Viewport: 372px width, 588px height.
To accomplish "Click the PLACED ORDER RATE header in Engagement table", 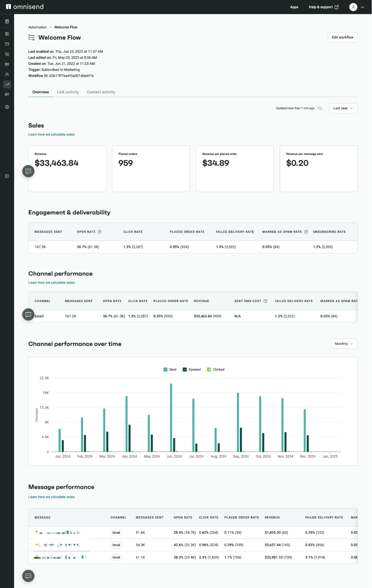I will coord(187,232).
